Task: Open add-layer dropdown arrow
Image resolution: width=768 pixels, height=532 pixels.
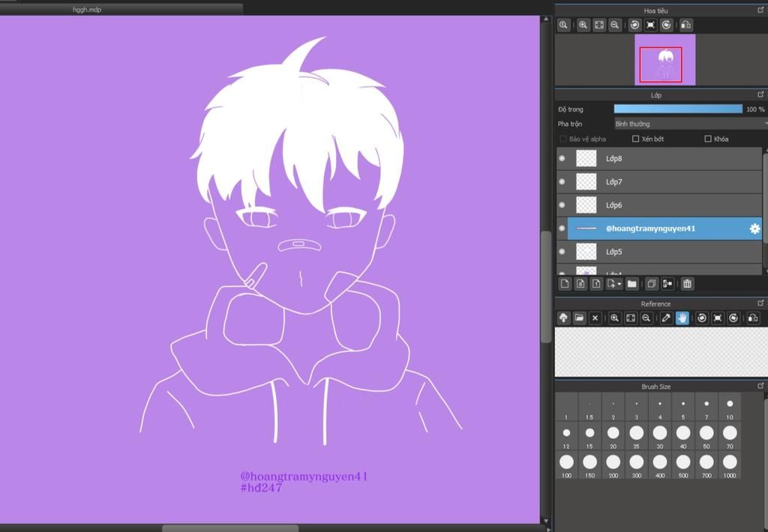Action: coord(619,284)
